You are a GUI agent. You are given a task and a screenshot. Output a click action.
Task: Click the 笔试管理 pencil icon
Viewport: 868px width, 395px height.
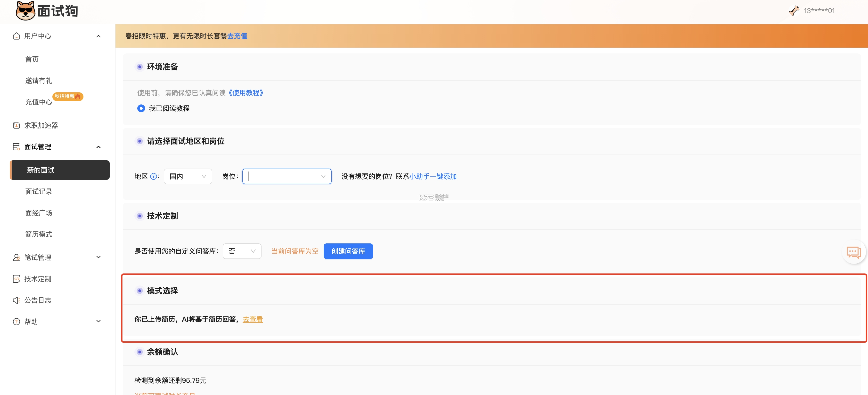pyautogui.click(x=16, y=257)
